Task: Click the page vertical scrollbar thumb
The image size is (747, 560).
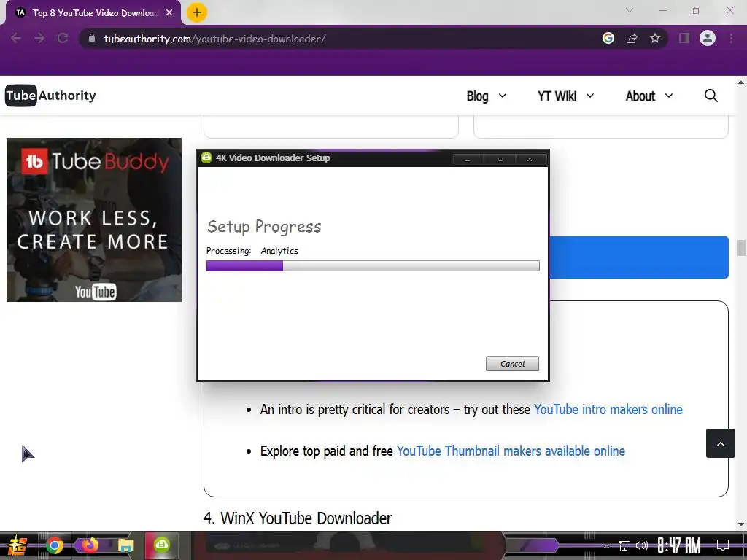Action: point(741,248)
